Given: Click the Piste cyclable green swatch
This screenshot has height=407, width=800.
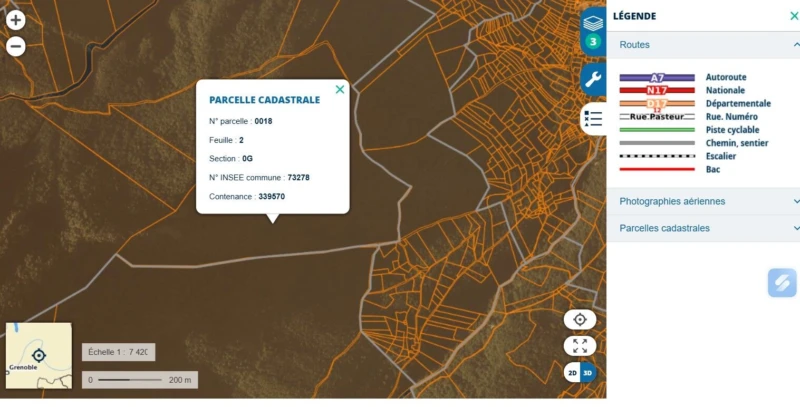Looking at the screenshot, I should 657,130.
